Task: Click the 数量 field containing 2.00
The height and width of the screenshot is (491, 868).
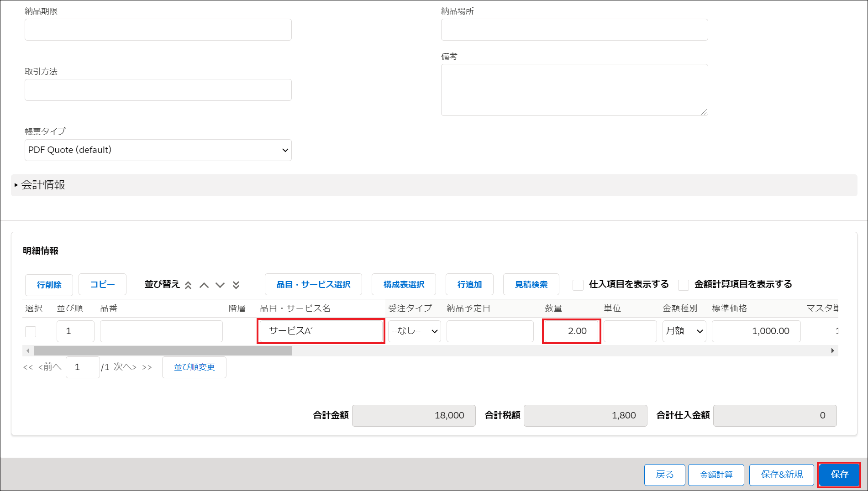Action: tap(571, 331)
